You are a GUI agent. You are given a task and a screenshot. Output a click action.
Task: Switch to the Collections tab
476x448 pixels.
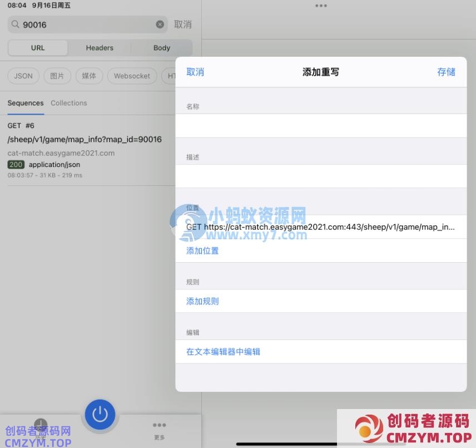tap(69, 103)
